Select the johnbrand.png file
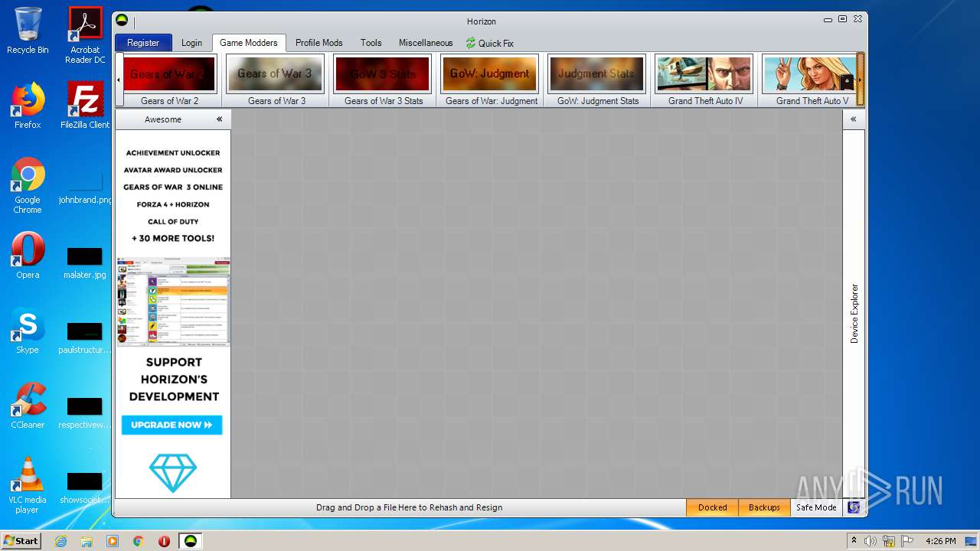Screen dimensions: 980x551 coord(85,187)
